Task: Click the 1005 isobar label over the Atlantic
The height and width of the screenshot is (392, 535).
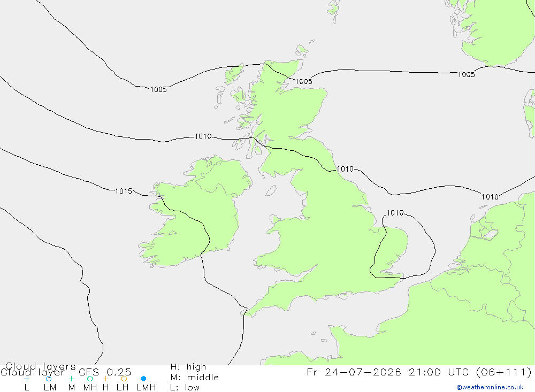Action: pos(159,89)
